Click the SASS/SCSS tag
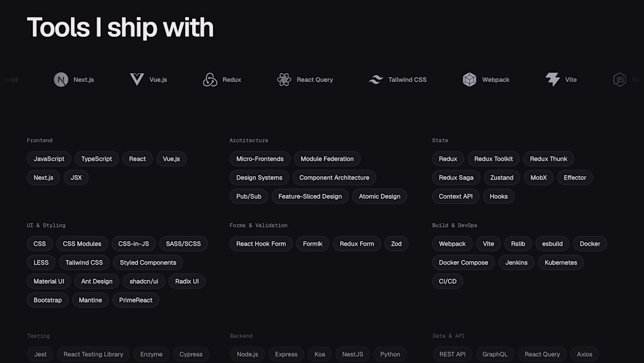 point(183,244)
